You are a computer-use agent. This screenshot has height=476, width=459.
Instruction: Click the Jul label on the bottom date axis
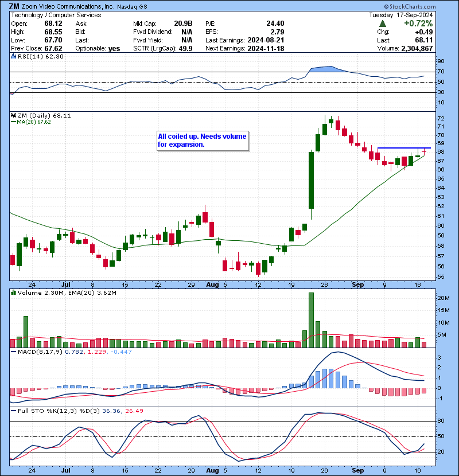click(65, 470)
